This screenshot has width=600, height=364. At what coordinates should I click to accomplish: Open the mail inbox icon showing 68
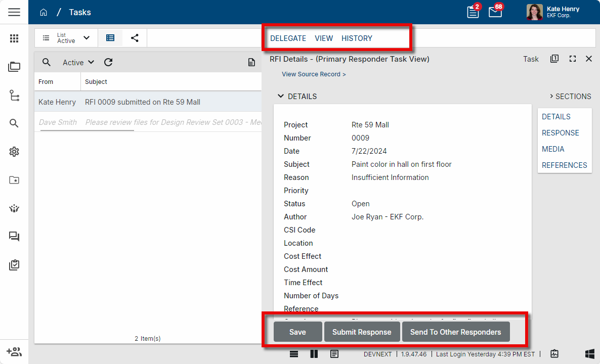(x=495, y=12)
